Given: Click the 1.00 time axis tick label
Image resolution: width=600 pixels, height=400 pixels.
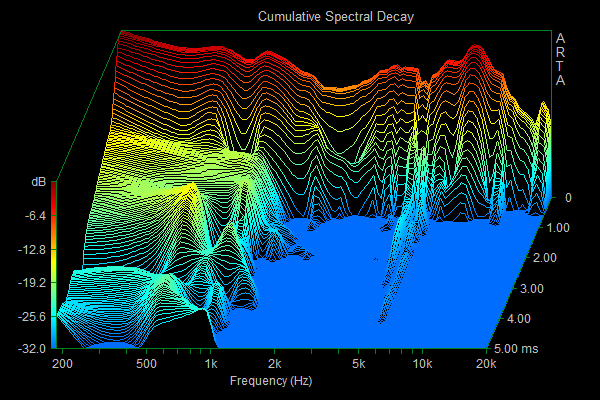Looking at the screenshot, I should coord(558,228).
